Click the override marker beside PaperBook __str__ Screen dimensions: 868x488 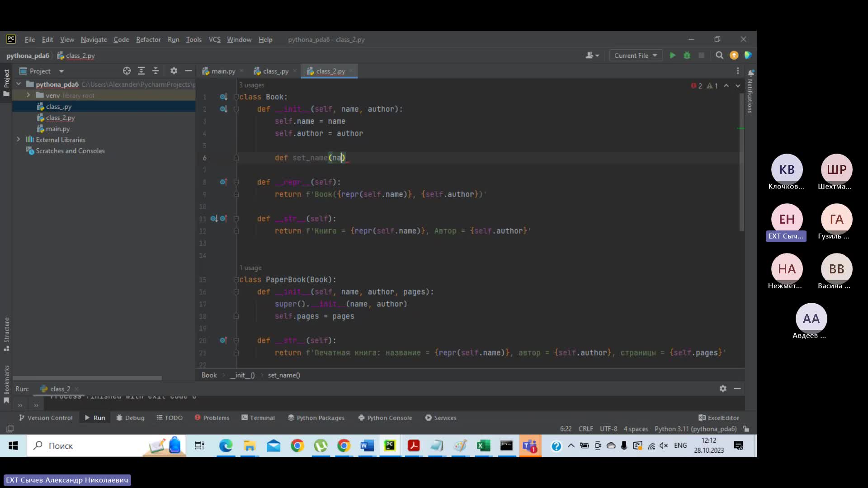[x=223, y=341]
